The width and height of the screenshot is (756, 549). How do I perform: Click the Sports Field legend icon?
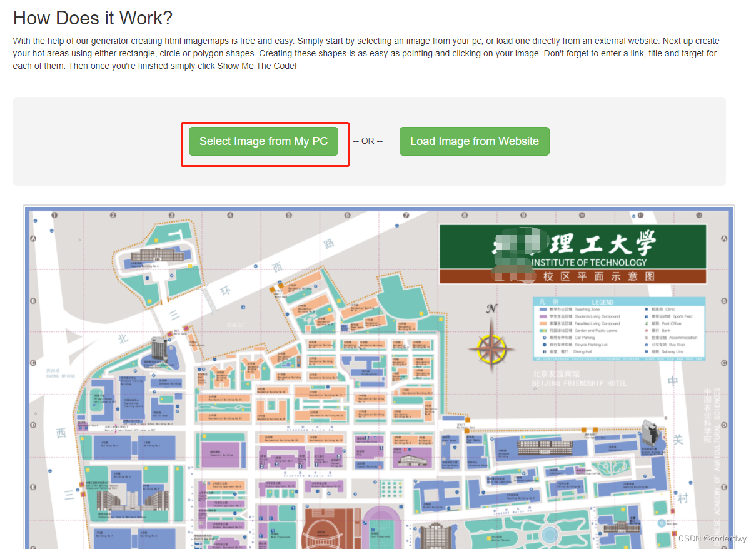647,316
